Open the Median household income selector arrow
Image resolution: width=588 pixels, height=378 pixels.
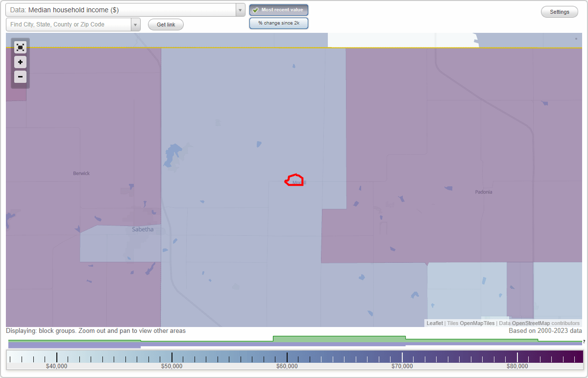tap(239, 9)
